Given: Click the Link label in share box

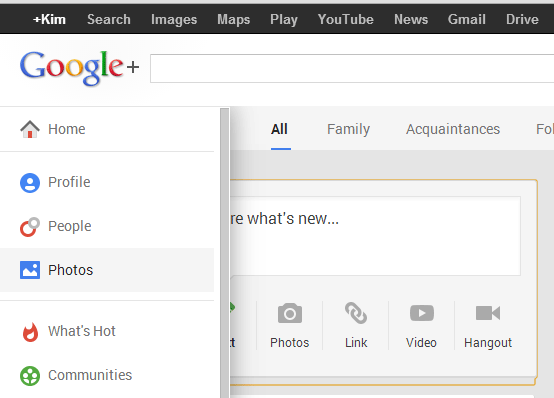Looking at the screenshot, I should click(x=356, y=343).
